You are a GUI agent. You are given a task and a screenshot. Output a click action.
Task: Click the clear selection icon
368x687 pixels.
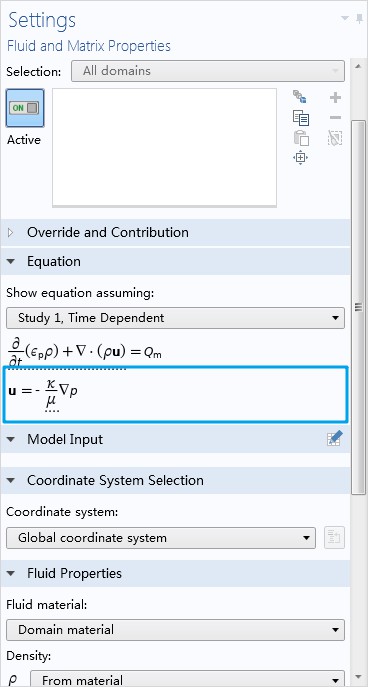(335, 138)
